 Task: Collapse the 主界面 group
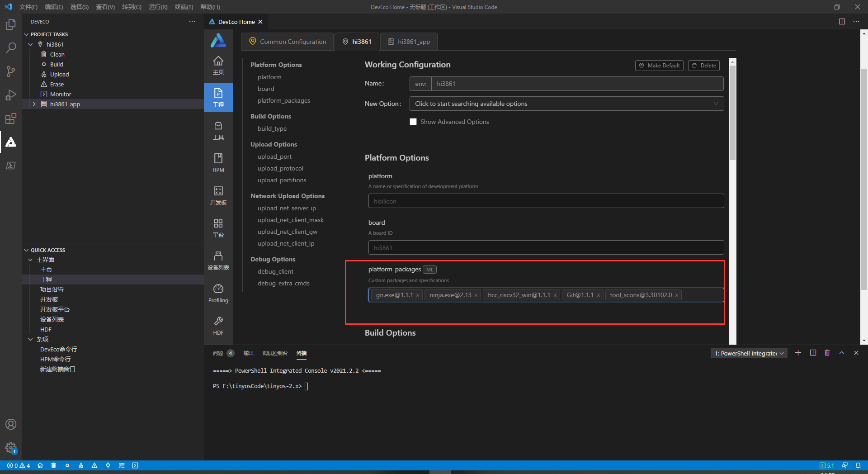[x=31, y=260]
